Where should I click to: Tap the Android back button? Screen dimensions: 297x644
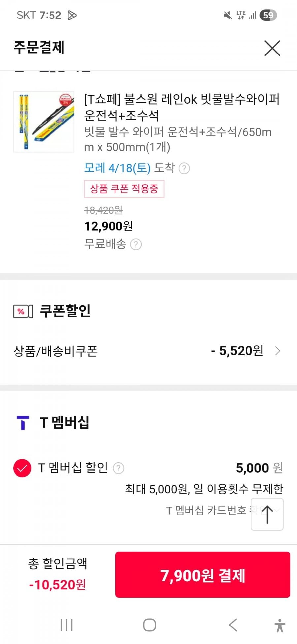(x=233, y=625)
